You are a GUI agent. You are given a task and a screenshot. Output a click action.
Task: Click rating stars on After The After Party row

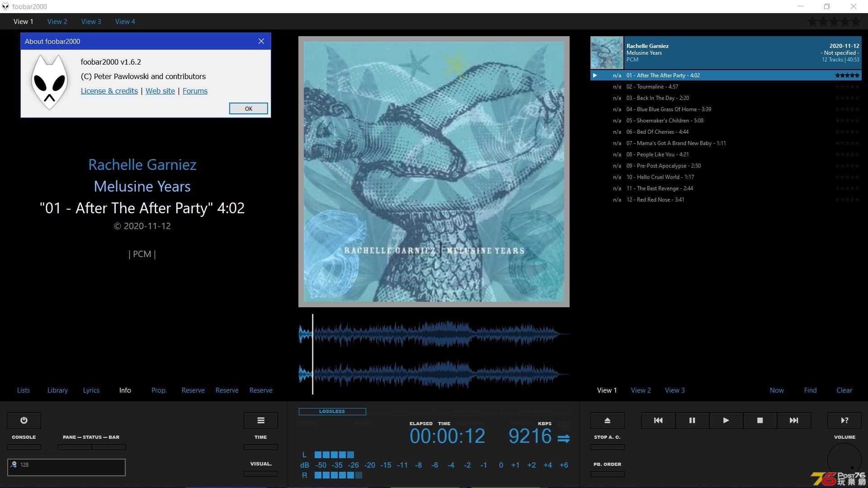click(x=847, y=75)
